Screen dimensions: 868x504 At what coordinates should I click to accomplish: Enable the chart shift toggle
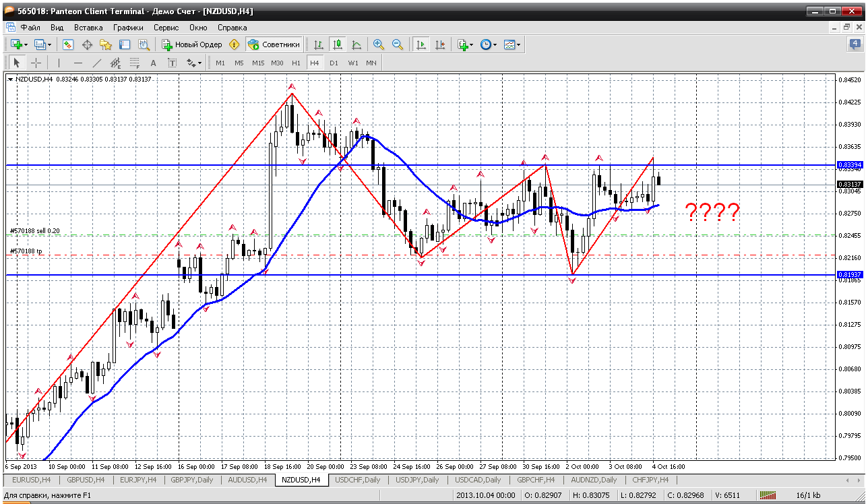(440, 44)
